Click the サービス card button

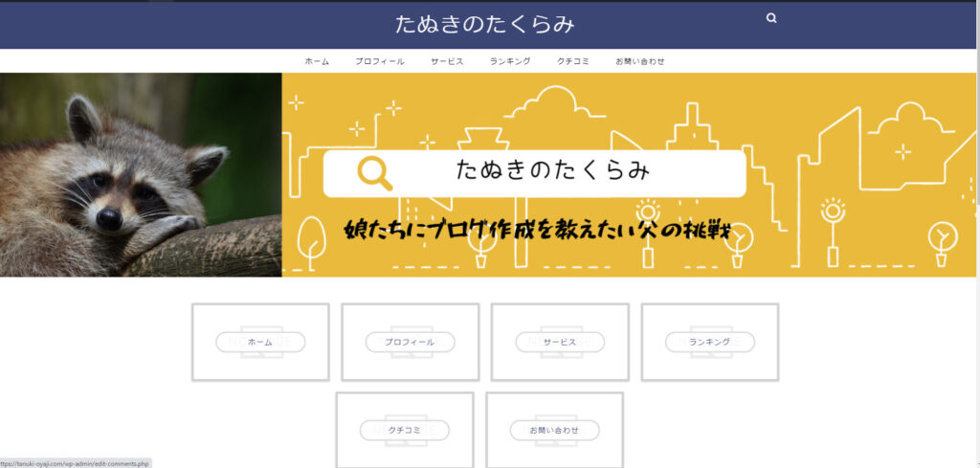560,342
